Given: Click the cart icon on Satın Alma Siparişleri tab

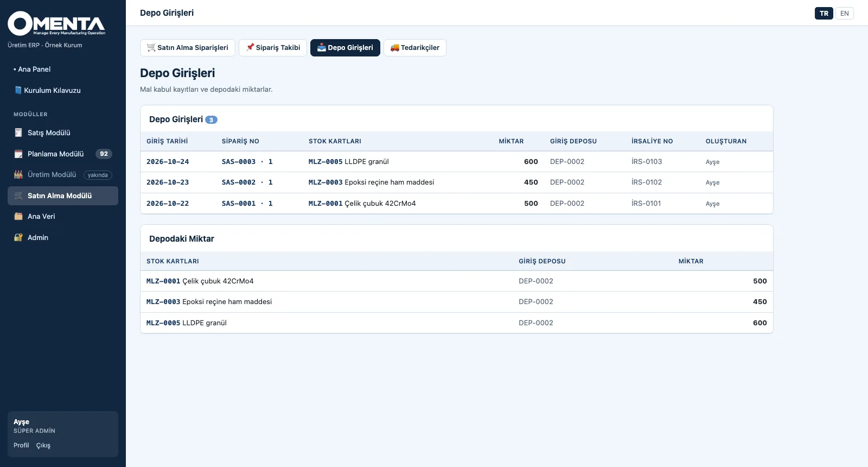Looking at the screenshot, I should (151, 47).
